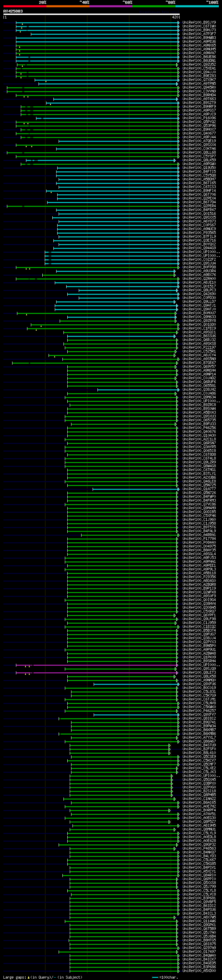Viewport: 222px width, 980px height.
Task: Select the UniRef100_B4LYD3 label
Action: (x=199, y=856)
